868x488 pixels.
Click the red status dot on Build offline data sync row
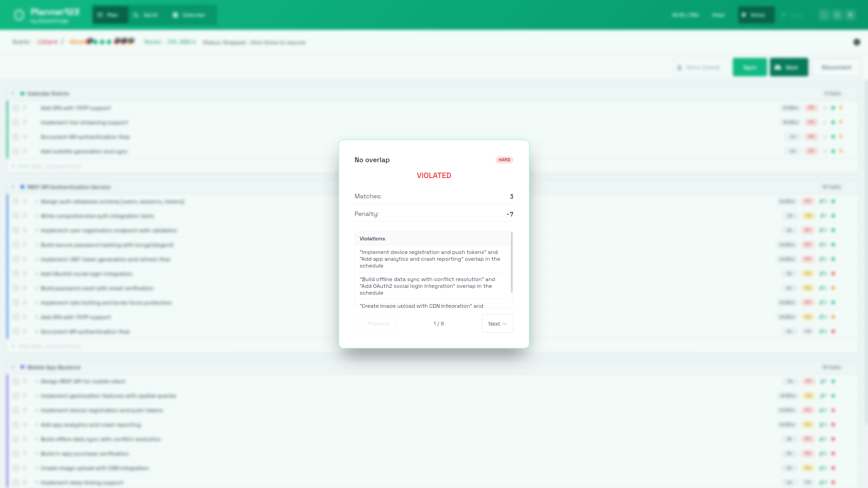[x=833, y=439]
